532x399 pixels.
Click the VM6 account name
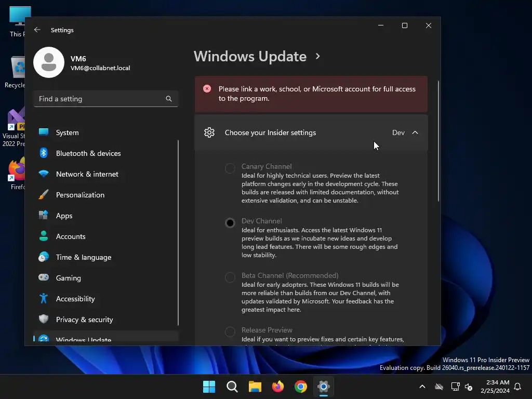78,59
